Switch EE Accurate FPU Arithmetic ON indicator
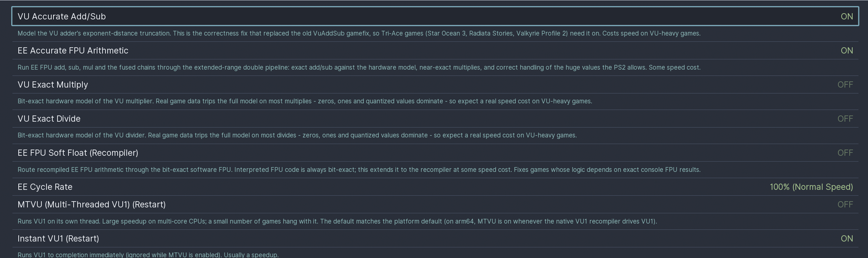Screen dimensions: 868x258 pos(847,51)
